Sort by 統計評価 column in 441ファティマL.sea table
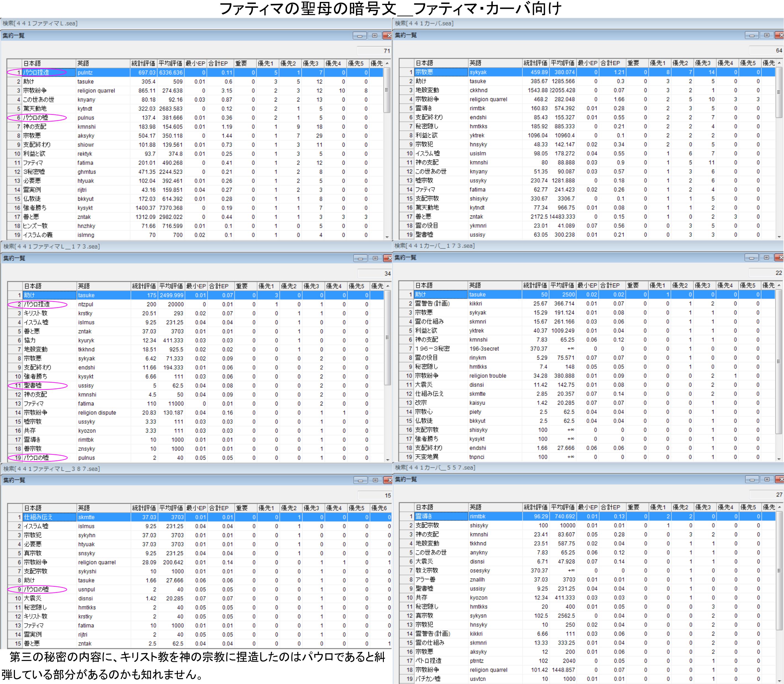This screenshot has height=684, width=784. [x=143, y=63]
